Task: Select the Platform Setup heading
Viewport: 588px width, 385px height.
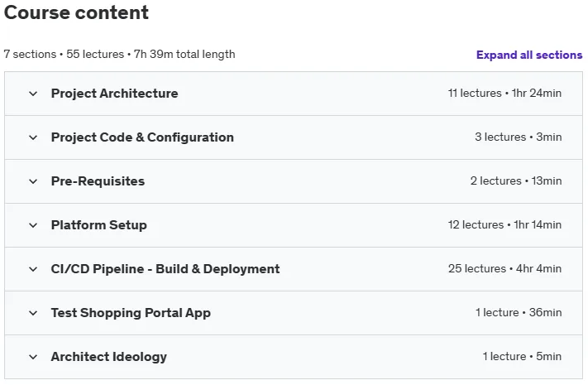Action: tap(98, 225)
